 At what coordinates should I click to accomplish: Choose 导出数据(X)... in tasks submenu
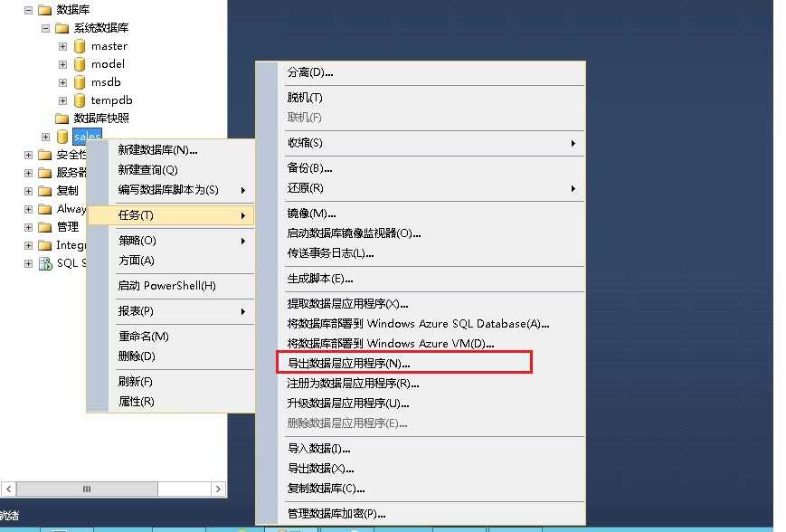pyautogui.click(x=420, y=469)
